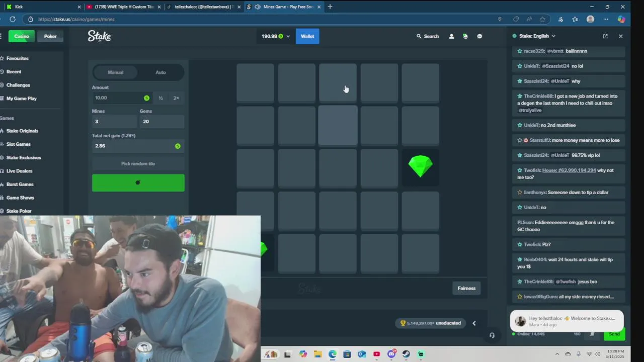Open the user profile icon in header
The image size is (644, 362).
[x=451, y=36]
